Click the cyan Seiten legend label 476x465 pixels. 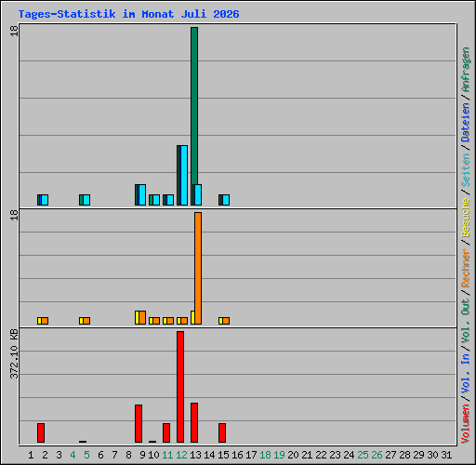point(466,170)
